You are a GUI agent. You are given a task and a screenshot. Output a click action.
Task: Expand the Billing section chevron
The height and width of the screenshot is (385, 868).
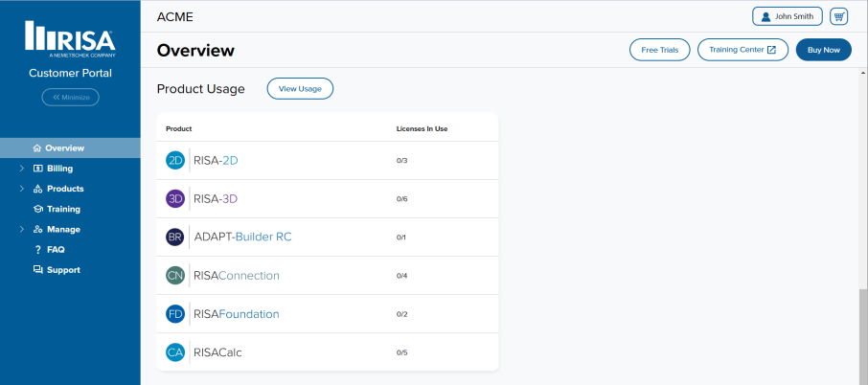pos(22,169)
